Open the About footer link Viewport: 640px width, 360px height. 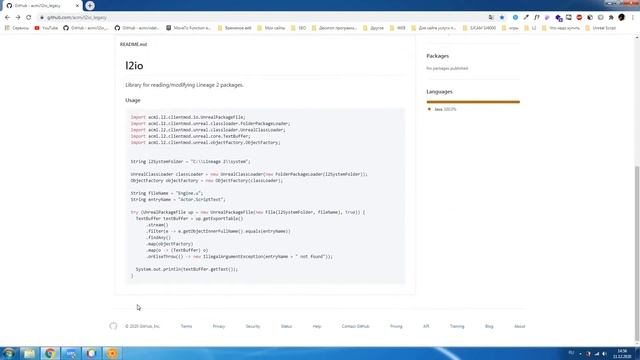(x=520, y=327)
